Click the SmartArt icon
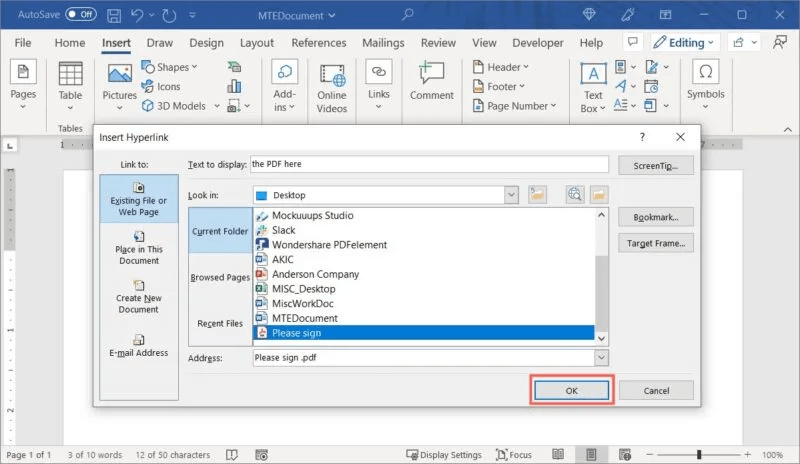The height and width of the screenshot is (464, 800). pyautogui.click(x=234, y=67)
